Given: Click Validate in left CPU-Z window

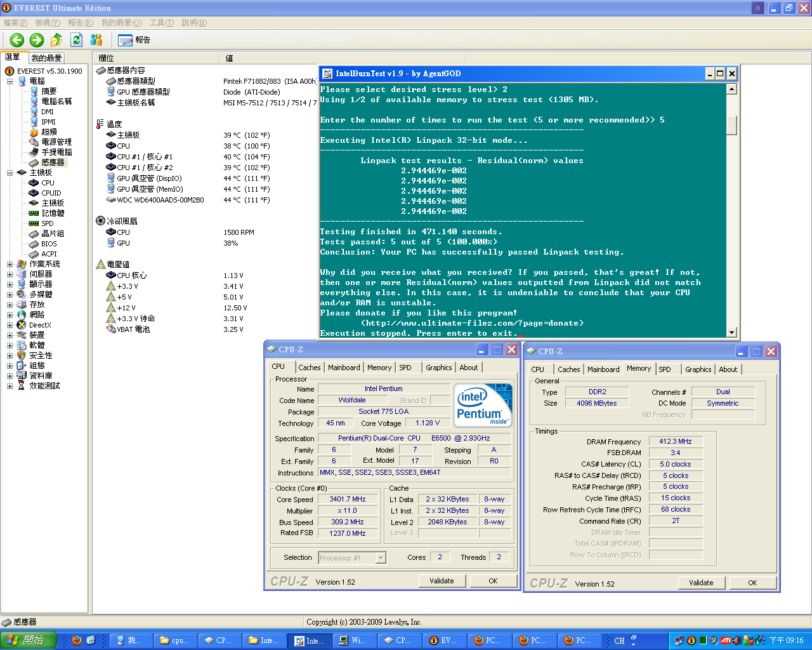Looking at the screenshot, I should pos(442,581).
